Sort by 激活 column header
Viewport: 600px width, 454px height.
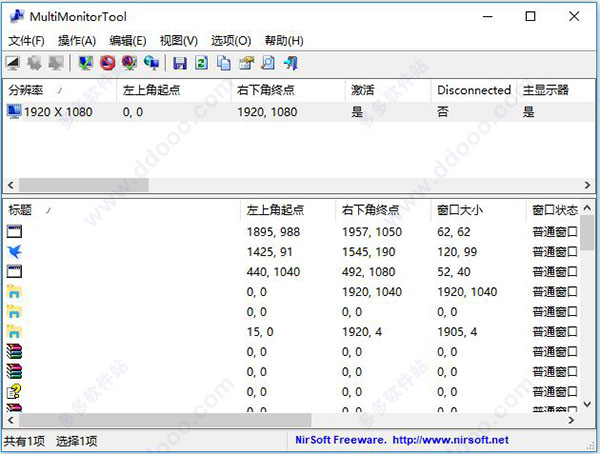point(388,90)
